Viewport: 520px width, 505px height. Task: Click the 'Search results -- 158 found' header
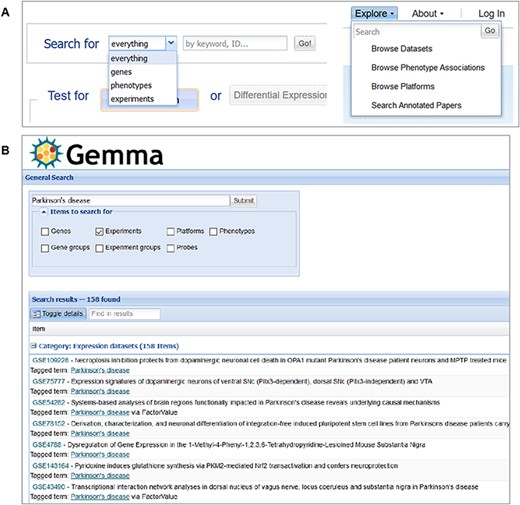76,299
